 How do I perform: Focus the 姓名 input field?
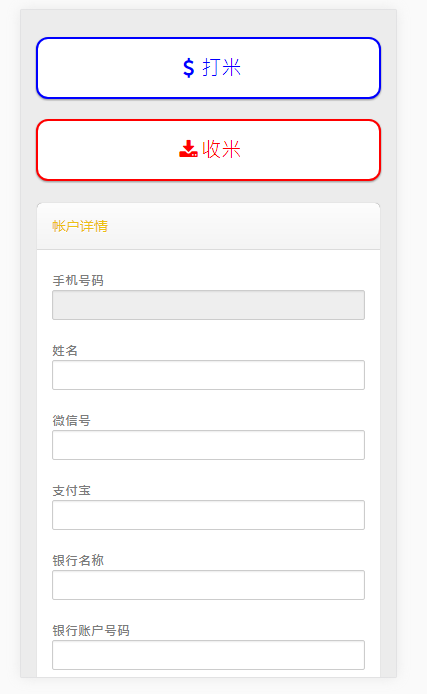[x=208, y=375]
